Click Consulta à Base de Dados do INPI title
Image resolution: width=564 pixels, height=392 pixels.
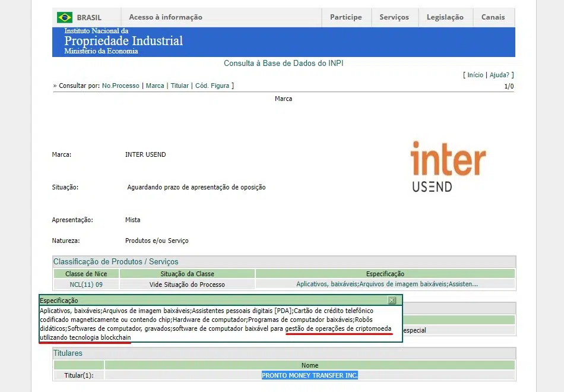283,64
